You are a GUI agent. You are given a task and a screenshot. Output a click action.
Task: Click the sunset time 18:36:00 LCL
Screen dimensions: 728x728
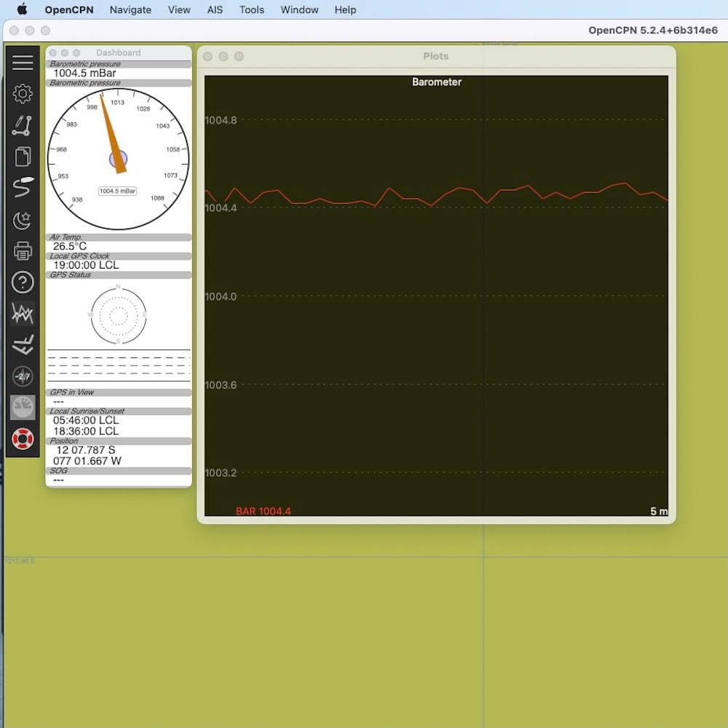(x=86, y=431)
